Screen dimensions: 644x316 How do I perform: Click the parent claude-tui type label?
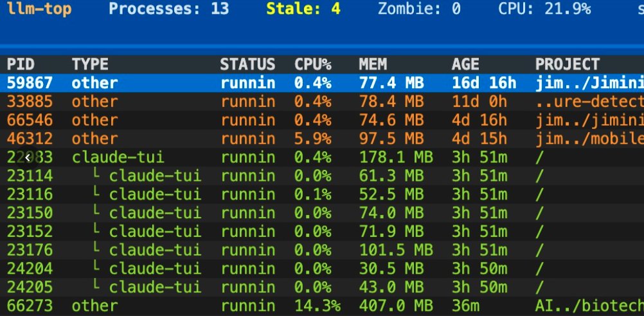(x=118, y=158)
